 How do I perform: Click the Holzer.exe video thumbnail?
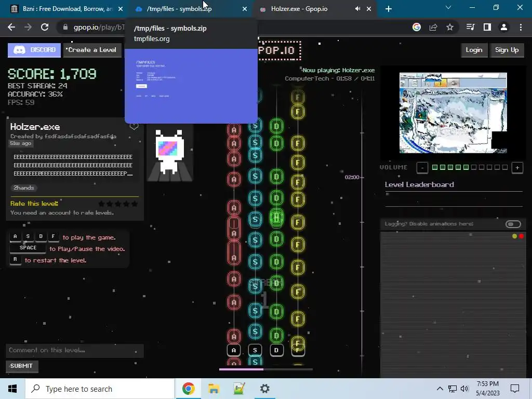[453, 113]
